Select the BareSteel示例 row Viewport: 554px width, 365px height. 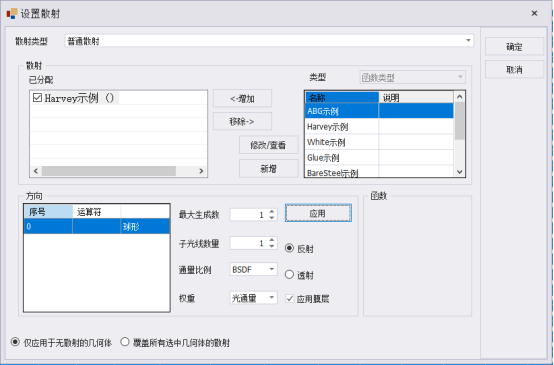pos(379,172)
